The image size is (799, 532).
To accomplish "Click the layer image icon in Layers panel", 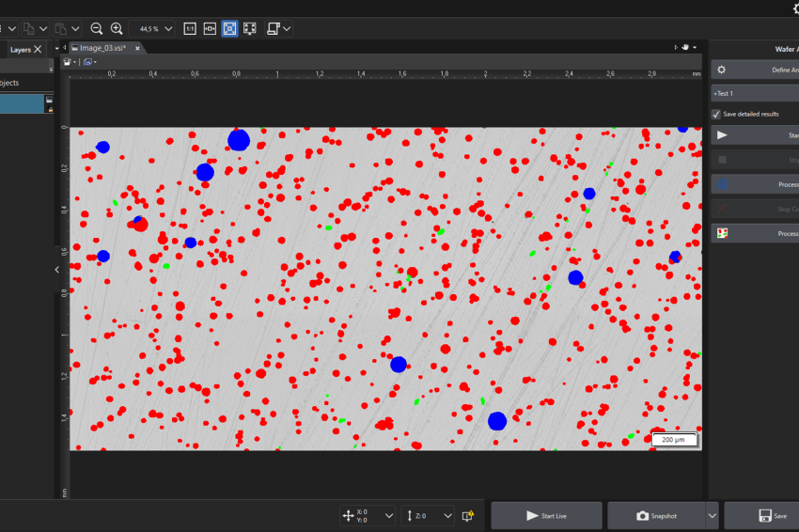I will 50,100.
